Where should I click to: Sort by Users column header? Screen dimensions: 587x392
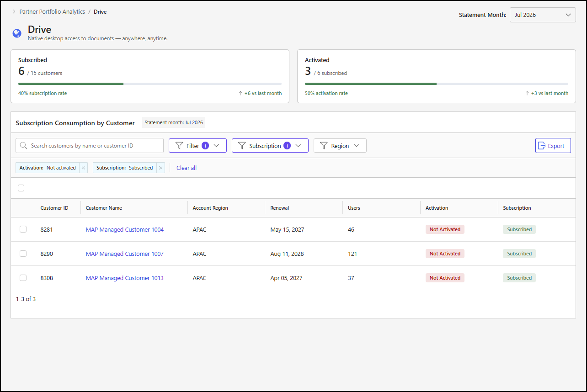coord(354,208)
